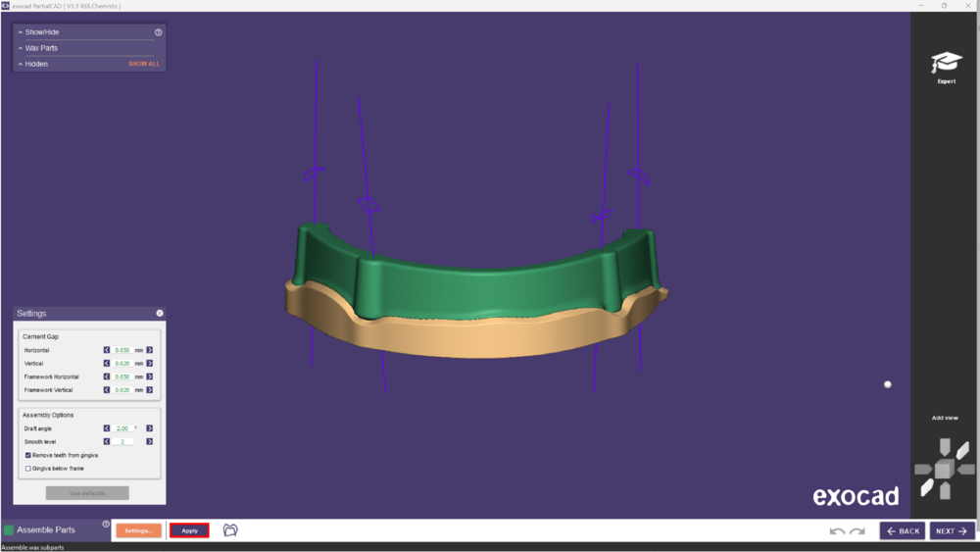The width and height of the screenshot is (980, 552).
Task: Click the Horizontal cement gap input field
Action: coord(122,350)
